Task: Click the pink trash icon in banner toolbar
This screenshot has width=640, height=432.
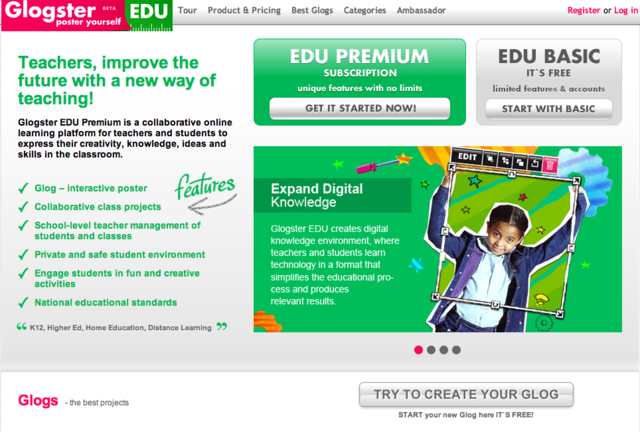Action: (x=550, y=165)
